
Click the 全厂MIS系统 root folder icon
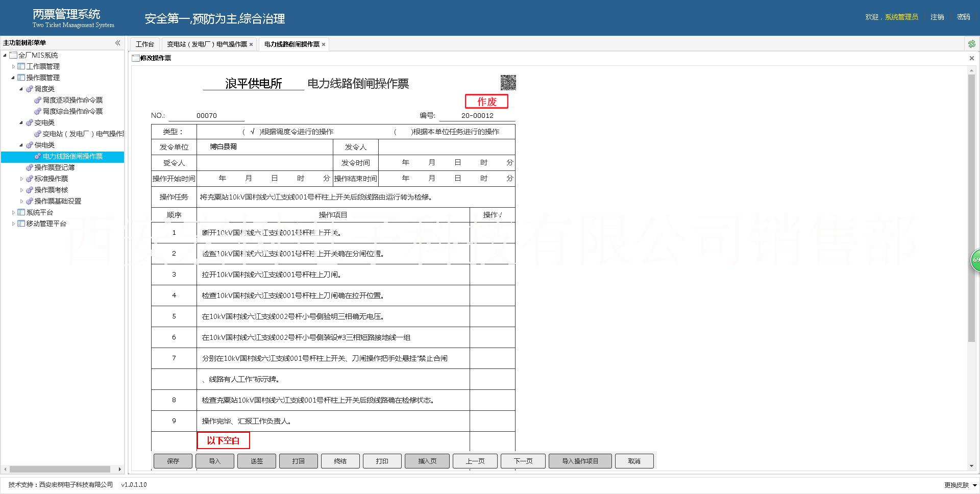click(x=14, y=55)
